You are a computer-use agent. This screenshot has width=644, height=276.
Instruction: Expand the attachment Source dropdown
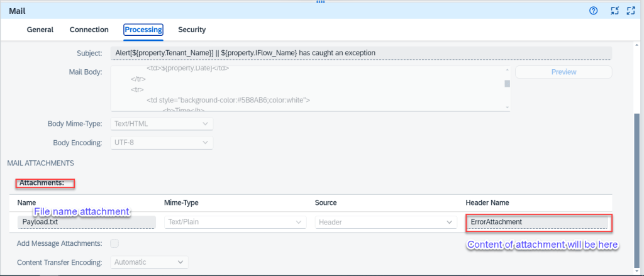click(x=386, y=222)
